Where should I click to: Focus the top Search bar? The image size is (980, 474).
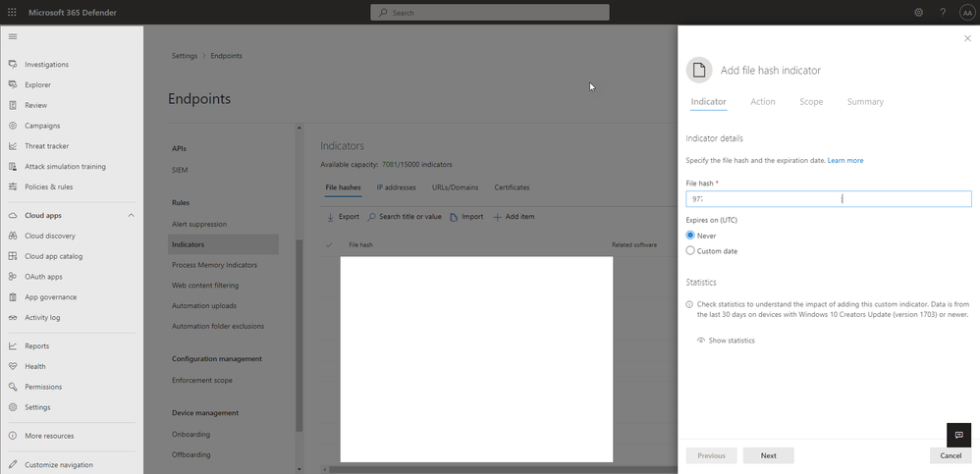click(x=489, y=13)
